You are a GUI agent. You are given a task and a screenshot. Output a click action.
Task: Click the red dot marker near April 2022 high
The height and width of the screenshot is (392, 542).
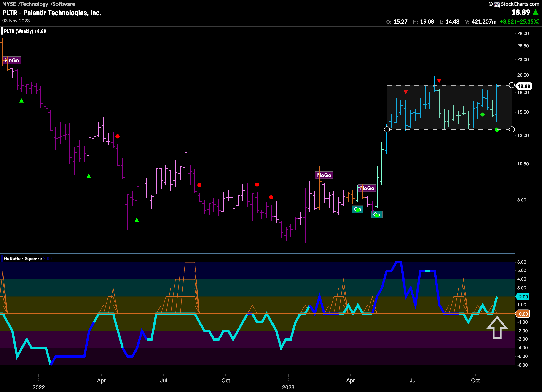[x=117, y=137]
